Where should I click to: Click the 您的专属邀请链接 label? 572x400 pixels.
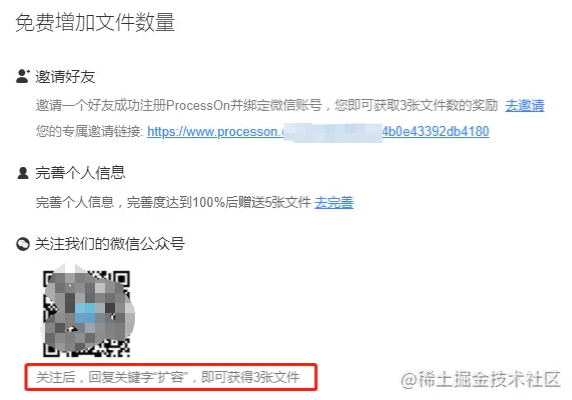click(x=89, y=132)
